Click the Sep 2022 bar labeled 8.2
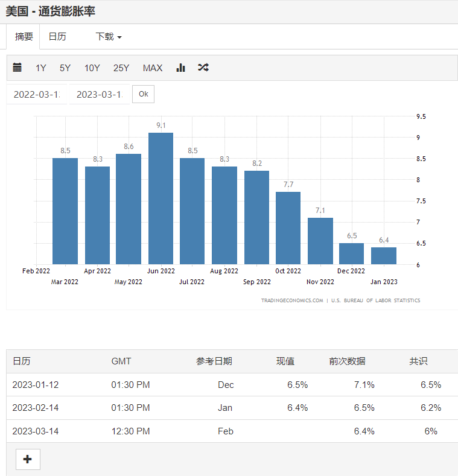This screenshot has width=458, height=476. (256, 217)
